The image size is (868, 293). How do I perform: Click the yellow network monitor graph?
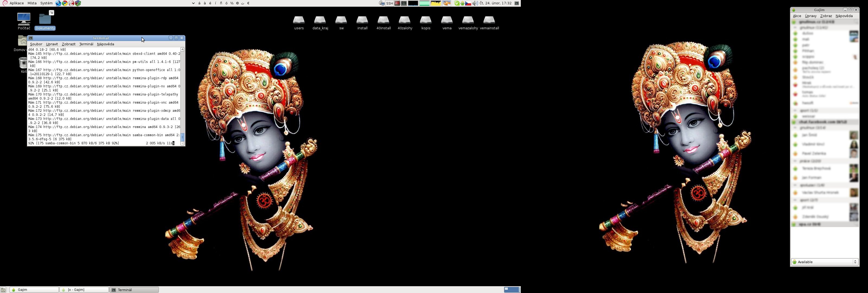(x=436, y=3)
